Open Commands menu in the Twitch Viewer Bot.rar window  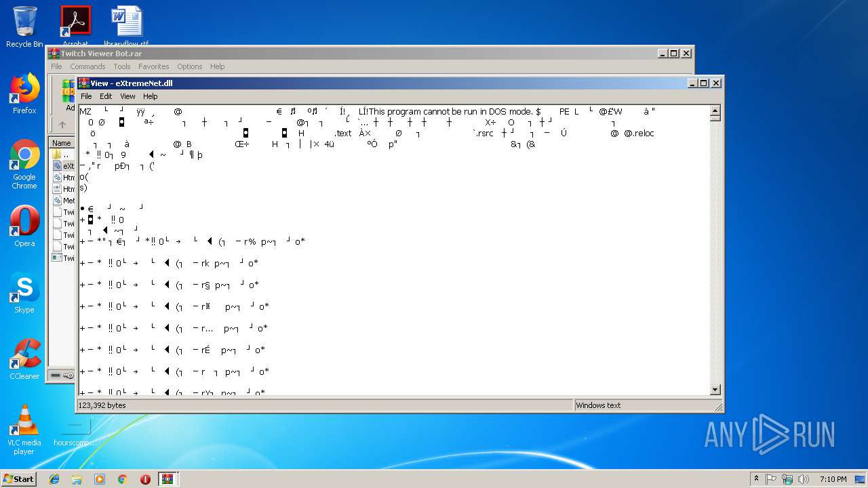click(x=87, y=66)
